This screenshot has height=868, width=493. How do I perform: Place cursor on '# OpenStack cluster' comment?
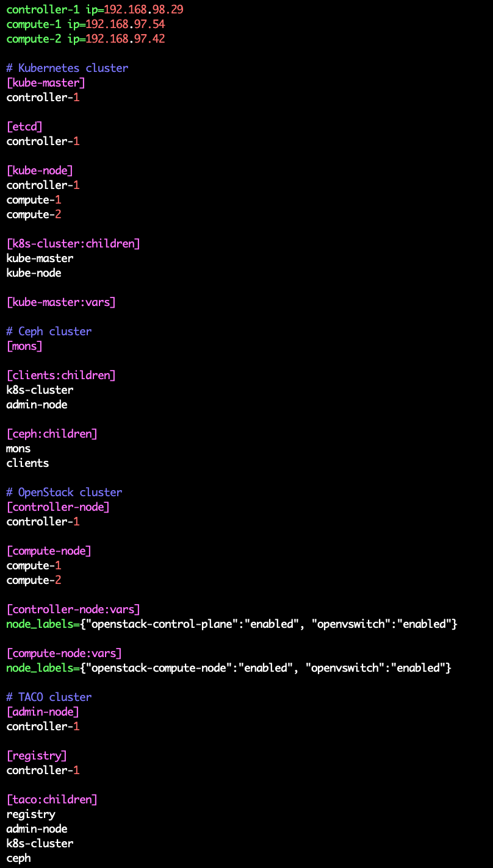(x=64, y=493)
